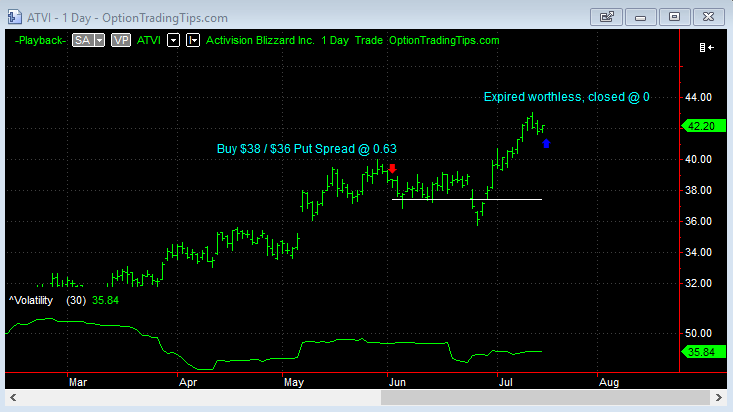This screenshot has width=733, height=412.
Task: Click the 'Expired worthless, closed @ 0' annotation
Action: pyautogui.click(x=567, y=97)
